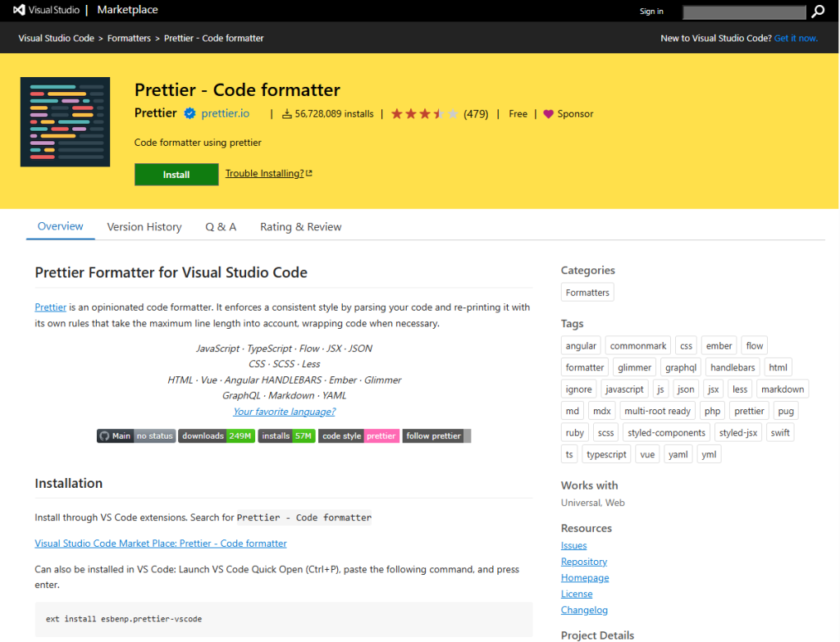Select the styled-components tag
Viewport: 840px width, 642px height.
[x=666, y=433]
